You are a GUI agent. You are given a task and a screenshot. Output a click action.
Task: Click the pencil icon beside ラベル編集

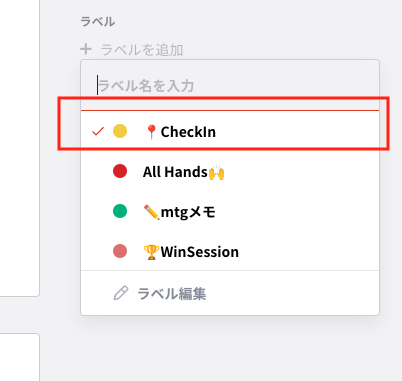121,293
